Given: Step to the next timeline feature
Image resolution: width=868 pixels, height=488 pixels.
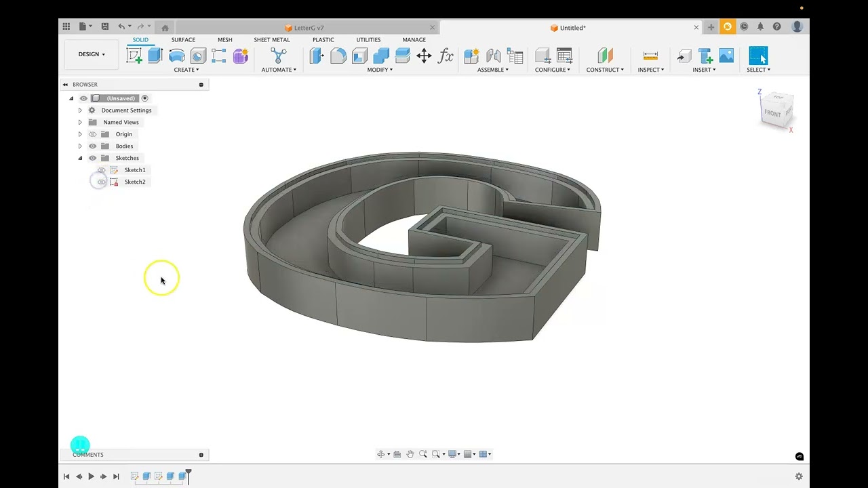Looking at the screenshot, I should tap(103, 476).
